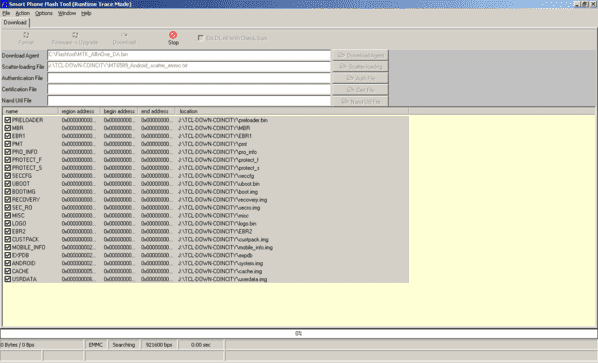Click the Auth File button
This screenshot has height=363, width=598.
(360, 78)
